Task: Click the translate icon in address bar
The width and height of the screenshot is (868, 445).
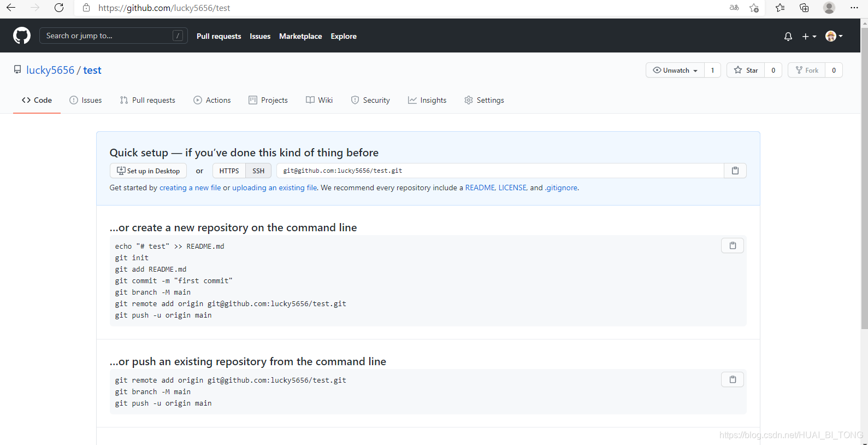Action: click(734, 8)
